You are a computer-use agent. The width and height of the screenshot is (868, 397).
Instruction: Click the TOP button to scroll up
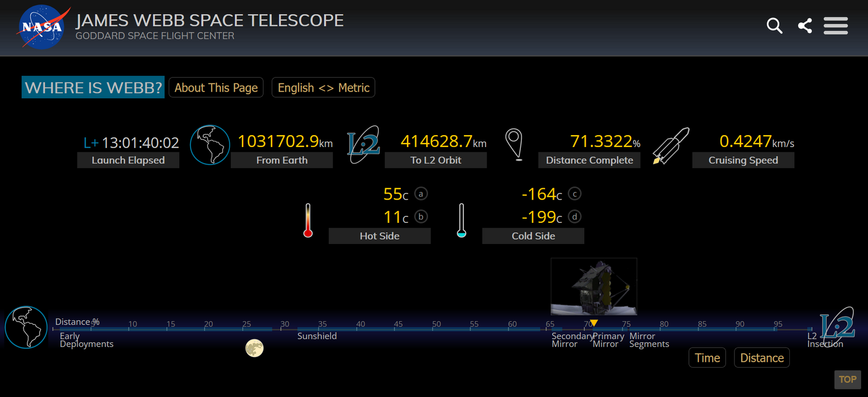click(847, 380)
